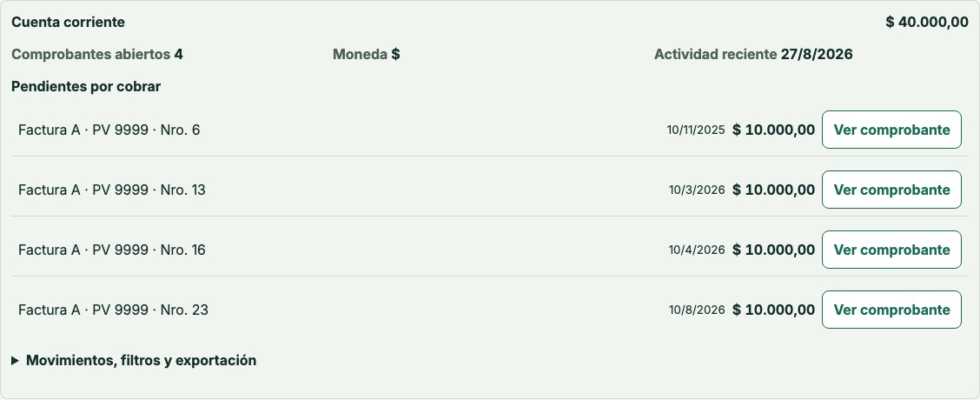Select the Factura A Nro. 16 row
The height and width of the screenshot is (400, 980).
pos(490,250)
